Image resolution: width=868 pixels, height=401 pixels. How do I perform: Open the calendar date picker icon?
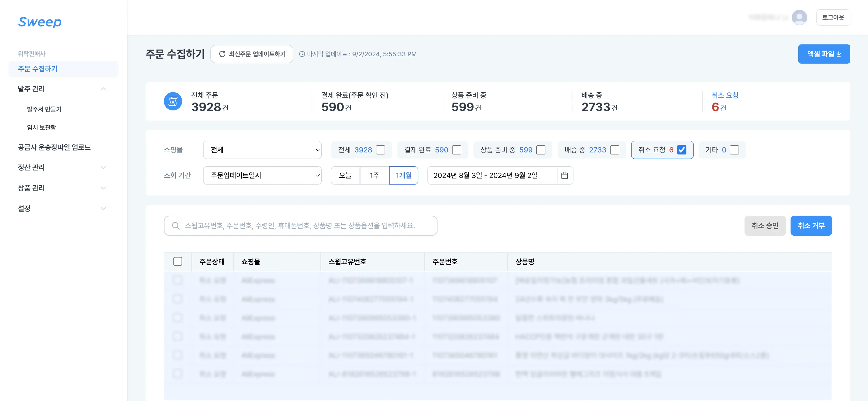click(564, 175)
